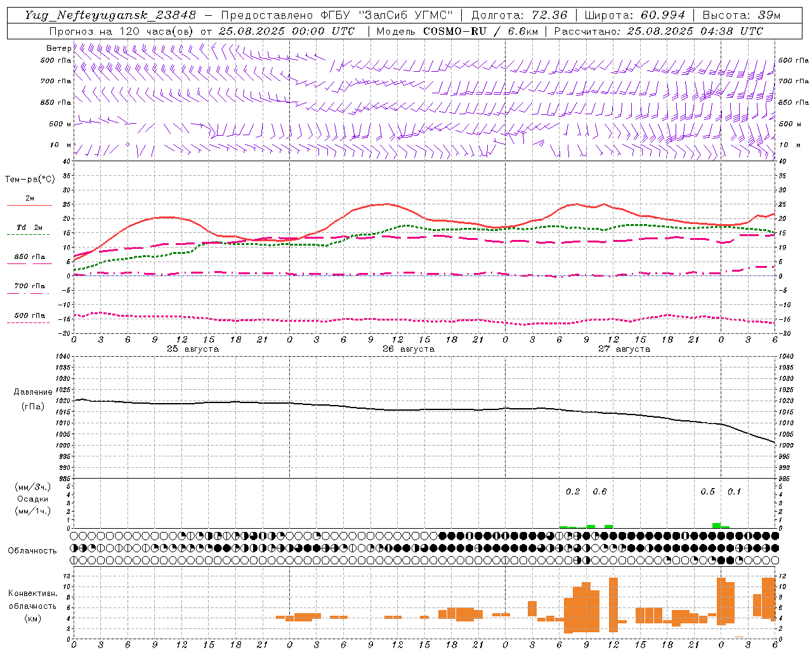The height and width of the screenshot is (650, 812).
Task: Click the 0.1 precipitation amount
Action: click(734, 491)
